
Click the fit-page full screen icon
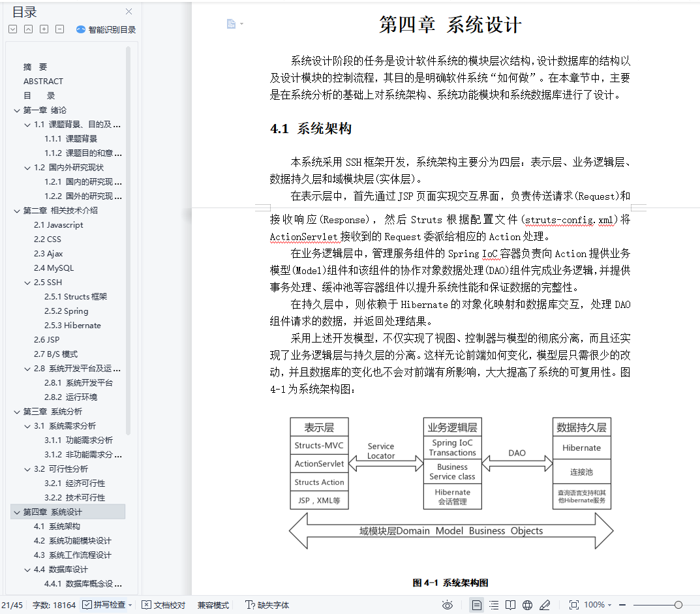pyautogui.click(x=574, y=605)
